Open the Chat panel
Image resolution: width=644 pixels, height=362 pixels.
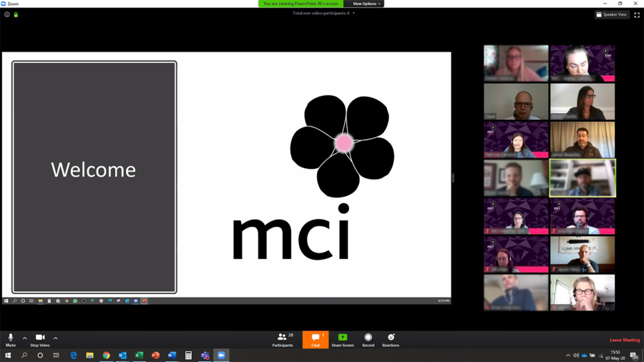pyautogui.click(x=316, y=340)
